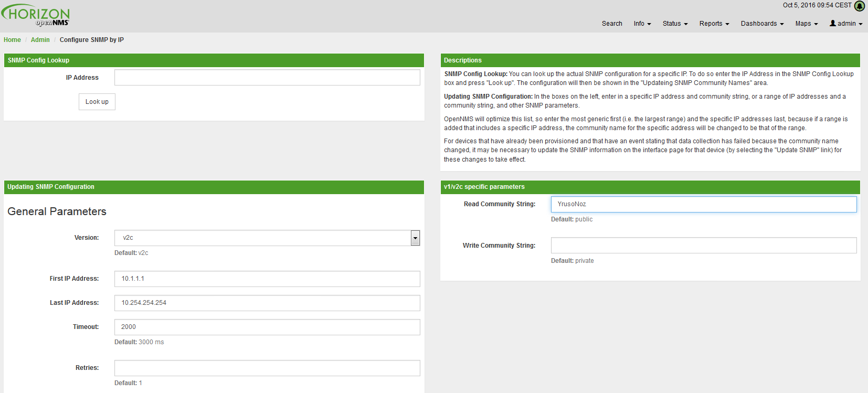This screenshot has height=393, width=868.
Task: Open the Info dropdown menu
Action: pyautogui.click(x=642, y=24)
